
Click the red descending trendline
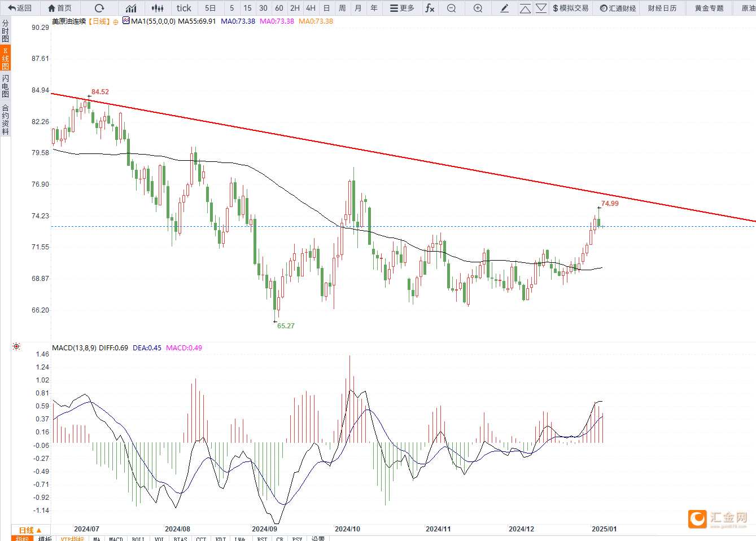click(403, 157)
